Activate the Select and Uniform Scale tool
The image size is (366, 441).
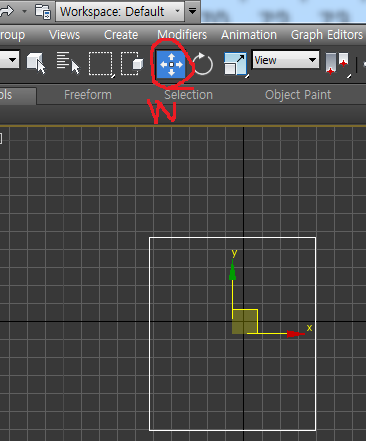236,64
